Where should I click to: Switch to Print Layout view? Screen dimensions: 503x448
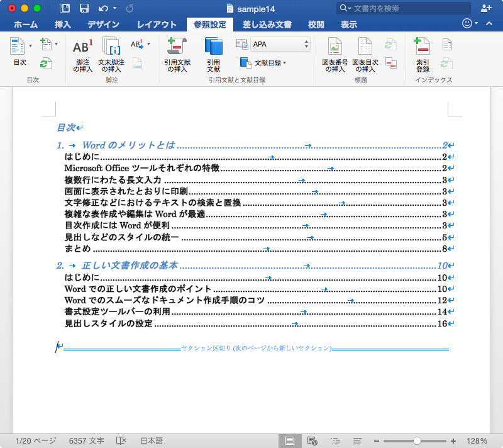pyautogui.click(x=290, y=441)
